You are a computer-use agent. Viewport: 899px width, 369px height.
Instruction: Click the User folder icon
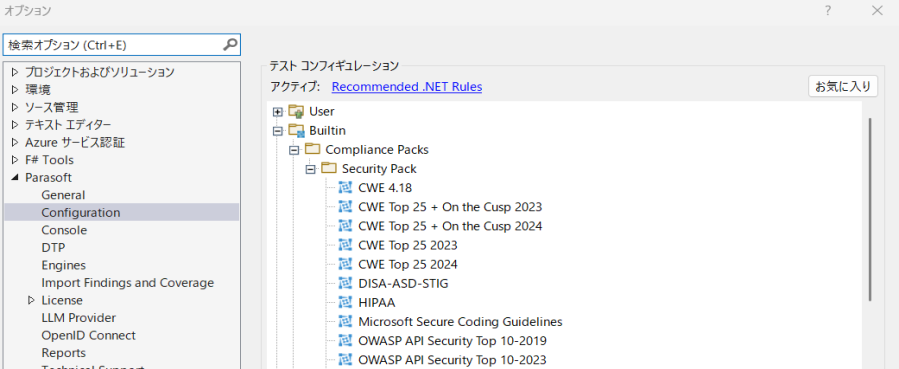tap(296, 111)
